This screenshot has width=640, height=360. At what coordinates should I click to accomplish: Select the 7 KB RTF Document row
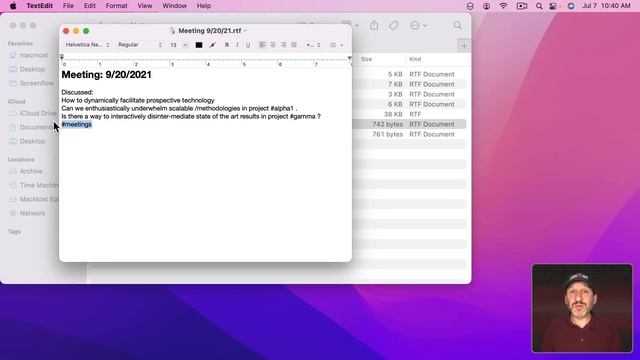pyautogui.click(x=409, y=84)
